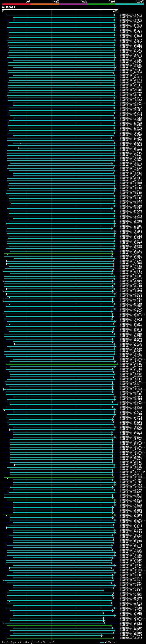Click the cyan ~100% identity legend segment
This screenshot has width=146, height=644.
130,4
